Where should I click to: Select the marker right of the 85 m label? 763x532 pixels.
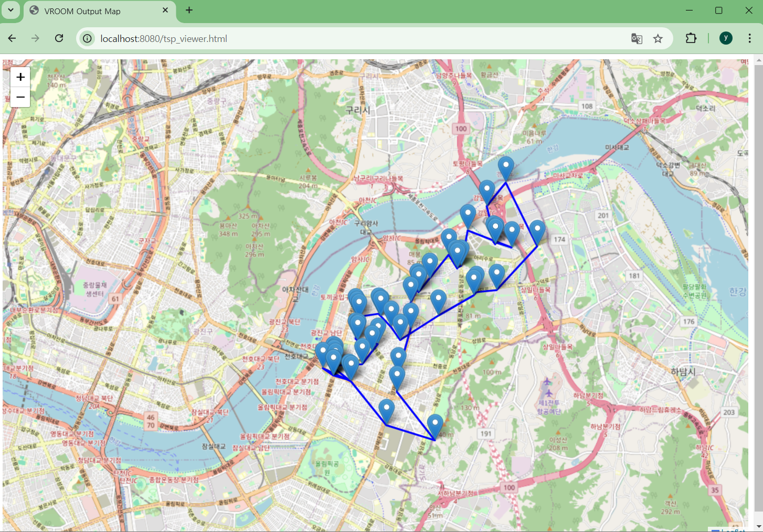(x=430, y=265)
